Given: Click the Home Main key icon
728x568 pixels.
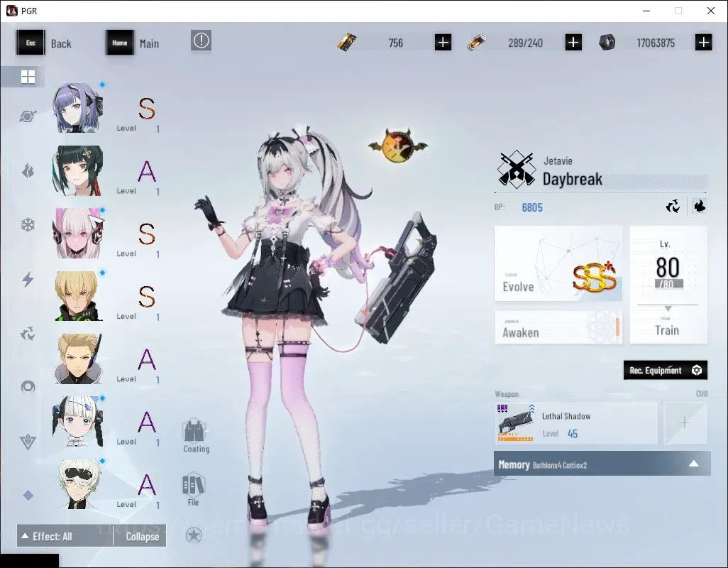Looking at the screenshot, I should [120, 43].
